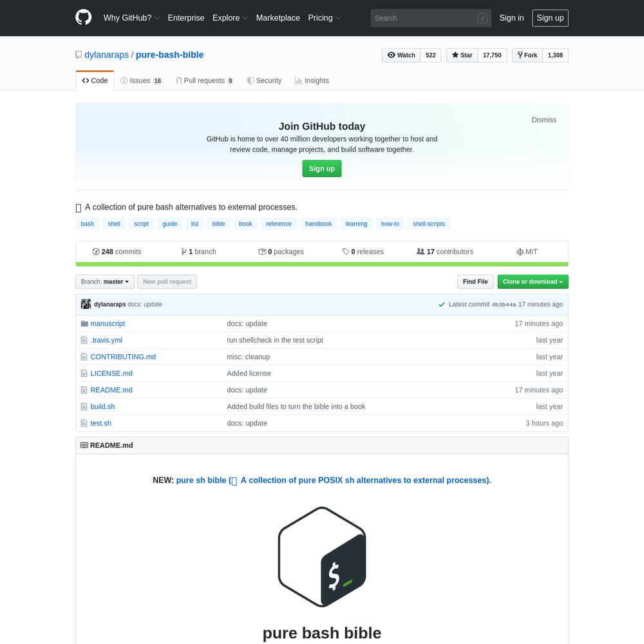The width and height of the screenshot is (644, 644).
Task: Open the Why GitHub? dropdown menu
Action: 131,18
